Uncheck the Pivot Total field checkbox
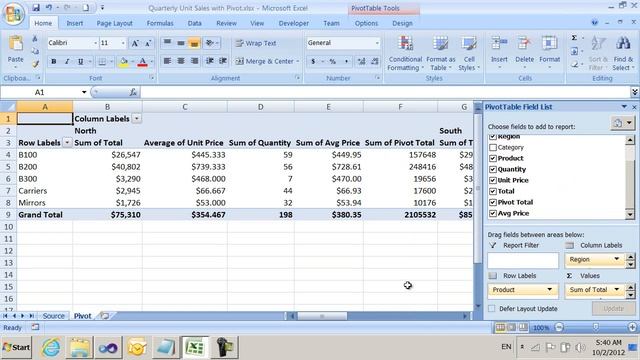 coord(493,202)
